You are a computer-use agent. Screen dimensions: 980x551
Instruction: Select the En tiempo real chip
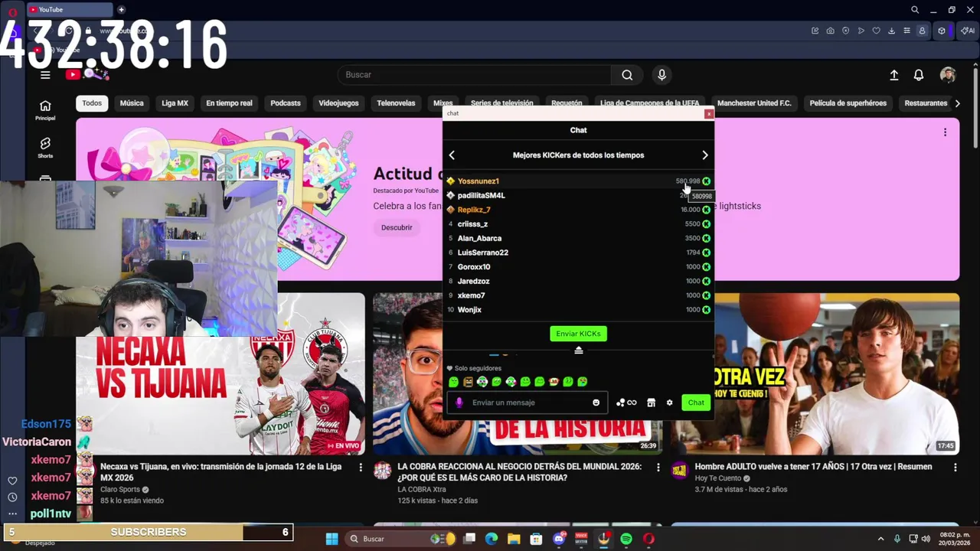pos(229,103)
